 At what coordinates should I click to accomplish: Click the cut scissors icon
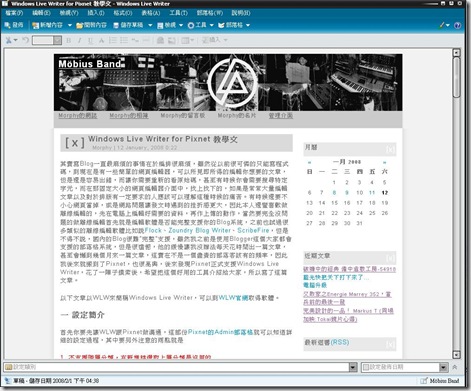click(9, 40)
